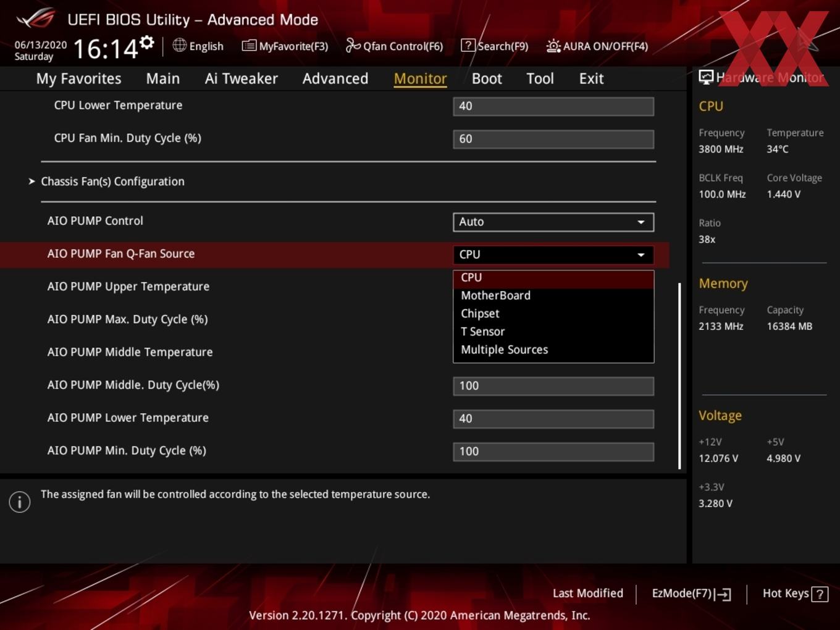The width and height of the screenshot is (840, 630).
Task: Click Last Modified button
Action: pos(588,594)
